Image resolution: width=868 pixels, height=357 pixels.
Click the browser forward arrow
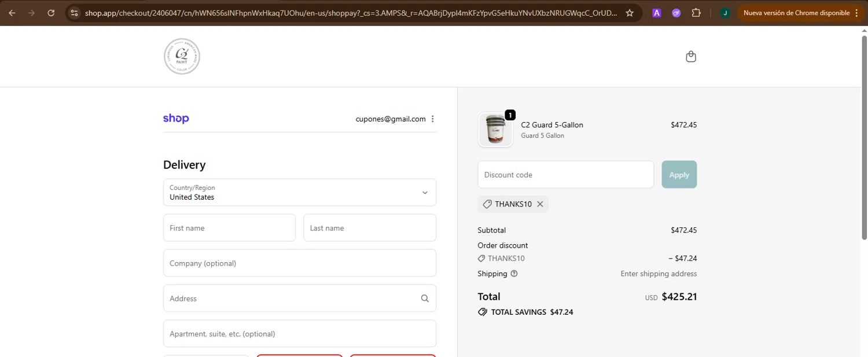pos(31,13)
